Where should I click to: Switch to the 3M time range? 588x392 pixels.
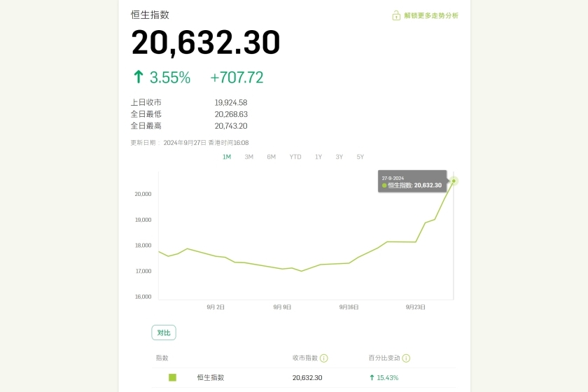249,157
